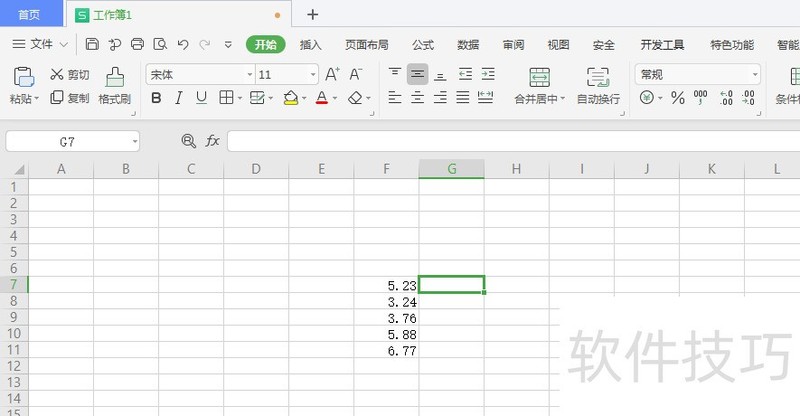Click currency format icon
Screen dimensions: 800x416
tap(646, 97)
